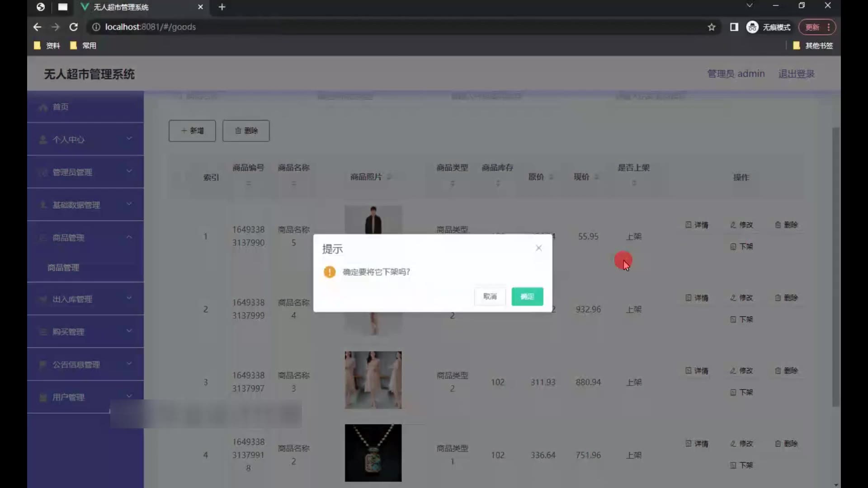Click 删除 trash icon for row 2

point(778,298)
